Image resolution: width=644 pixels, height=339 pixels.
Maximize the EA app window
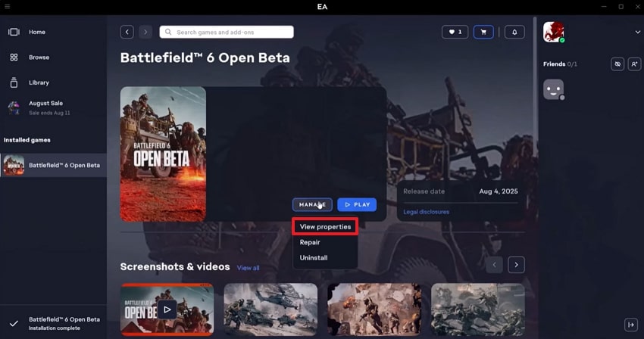[621, 7]
